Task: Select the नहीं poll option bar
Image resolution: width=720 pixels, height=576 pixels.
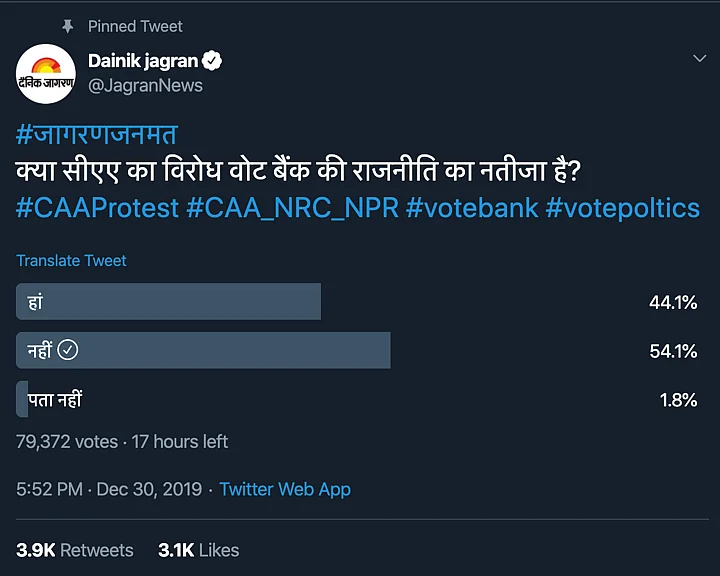Action: click(x=203, y=350)
